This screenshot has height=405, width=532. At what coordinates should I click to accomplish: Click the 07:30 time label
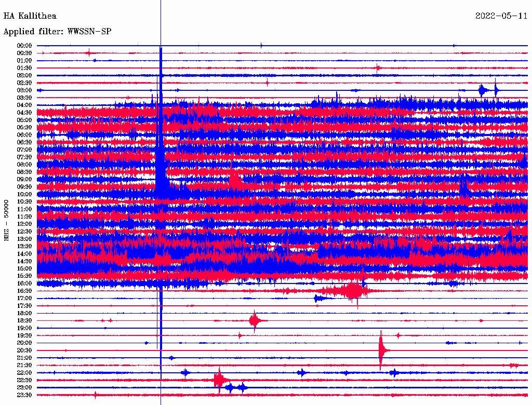(x=24, y=157)
